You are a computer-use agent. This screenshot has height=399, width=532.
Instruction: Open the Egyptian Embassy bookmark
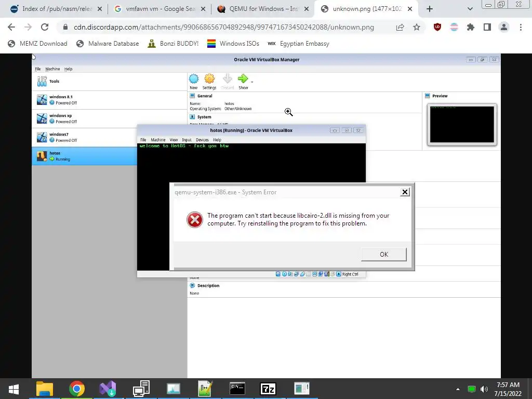(x=298, y=44)
